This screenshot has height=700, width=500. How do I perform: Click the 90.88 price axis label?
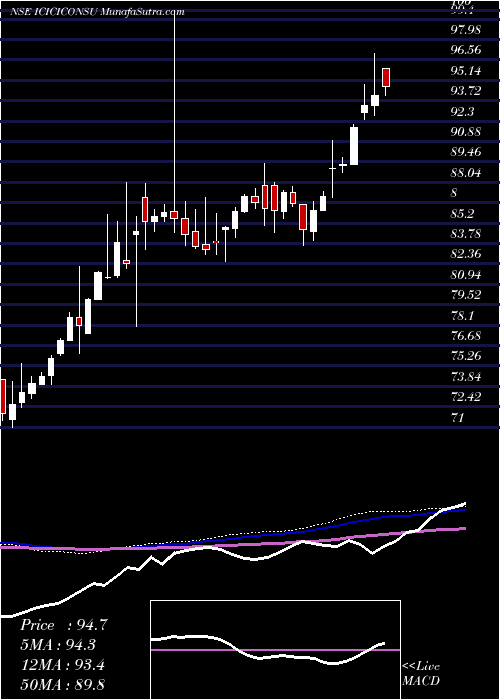tap(466, 132)
